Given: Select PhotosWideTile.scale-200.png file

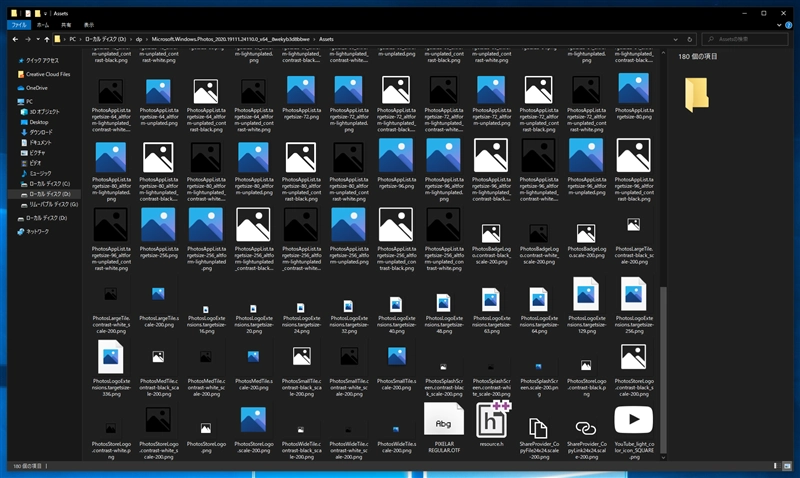Looking at the screenshot, I should point(396,439).
